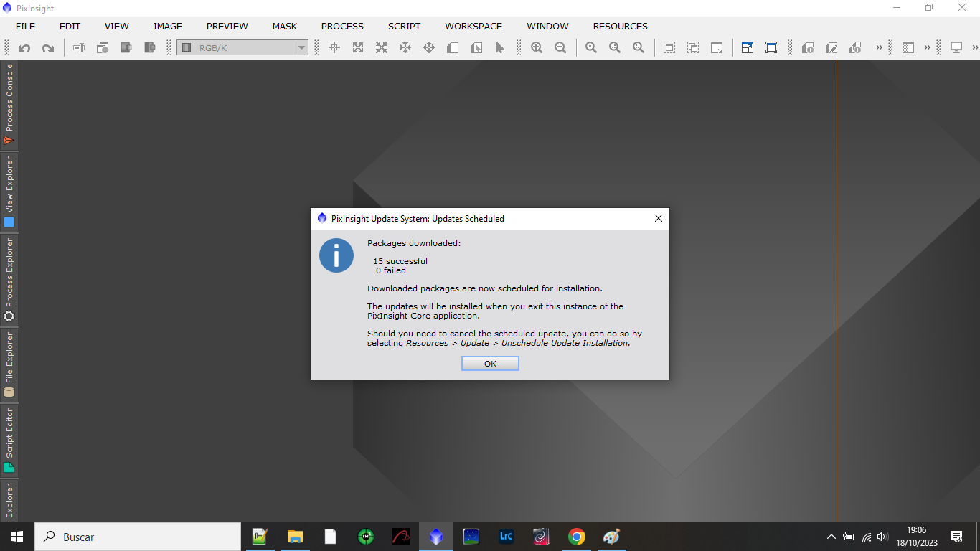Click the crosshair readout mode icon
Screen dimensions: 980x551
[334, 48]
